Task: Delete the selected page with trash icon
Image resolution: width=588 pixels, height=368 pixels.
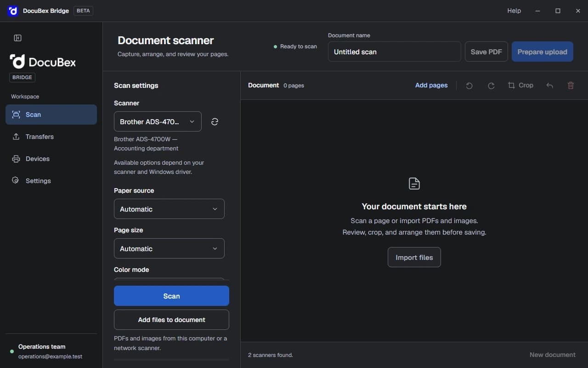Action: coord(571,86)
